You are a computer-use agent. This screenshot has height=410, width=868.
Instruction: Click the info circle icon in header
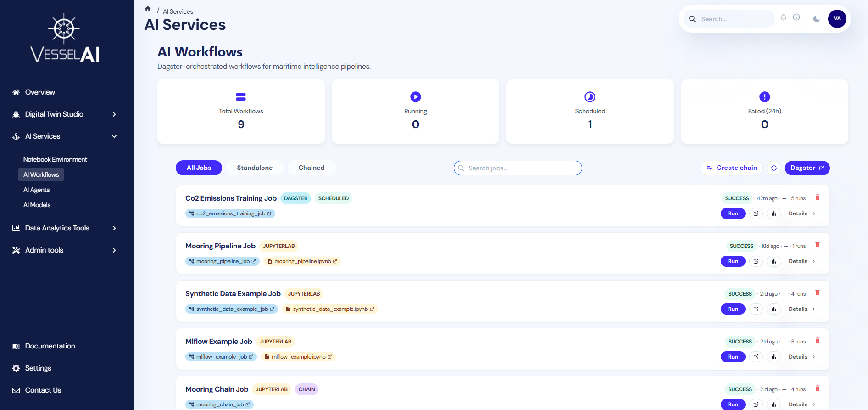pyautogui.click(x=796, y=17)
